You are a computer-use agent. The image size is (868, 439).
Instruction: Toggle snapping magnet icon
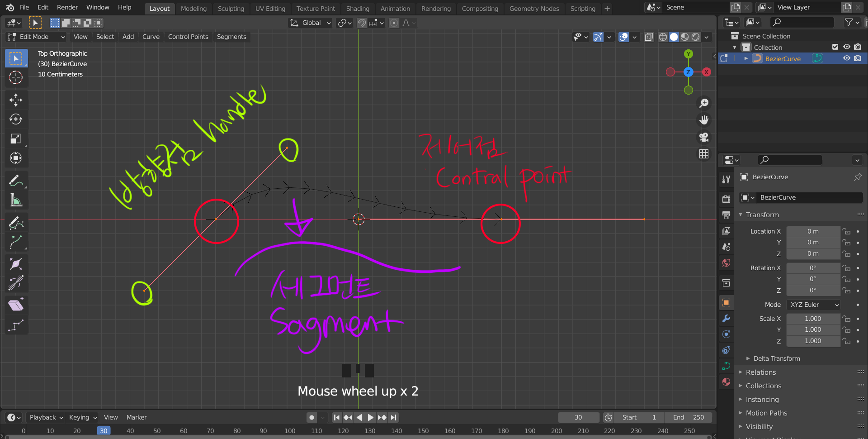click(x=362, y=23)
